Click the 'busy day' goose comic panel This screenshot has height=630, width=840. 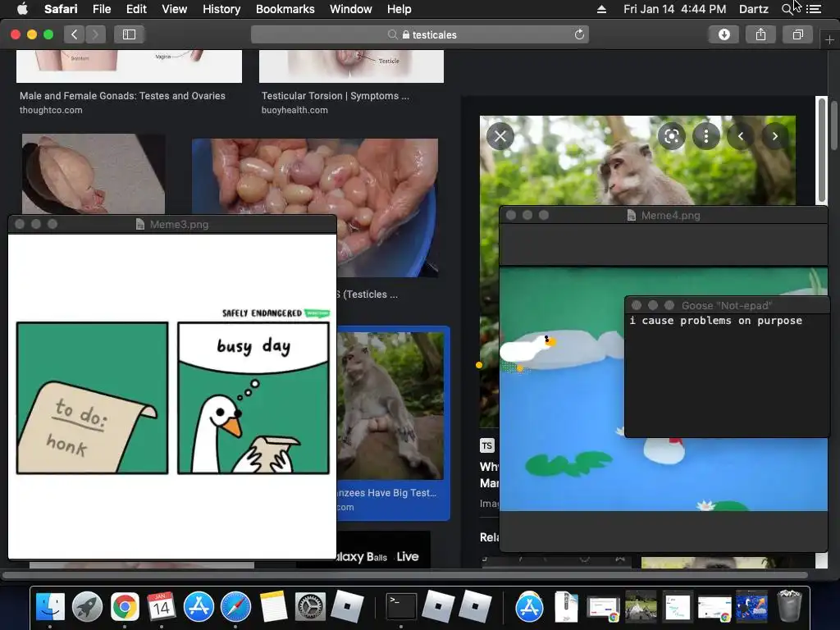coord(253,398)
